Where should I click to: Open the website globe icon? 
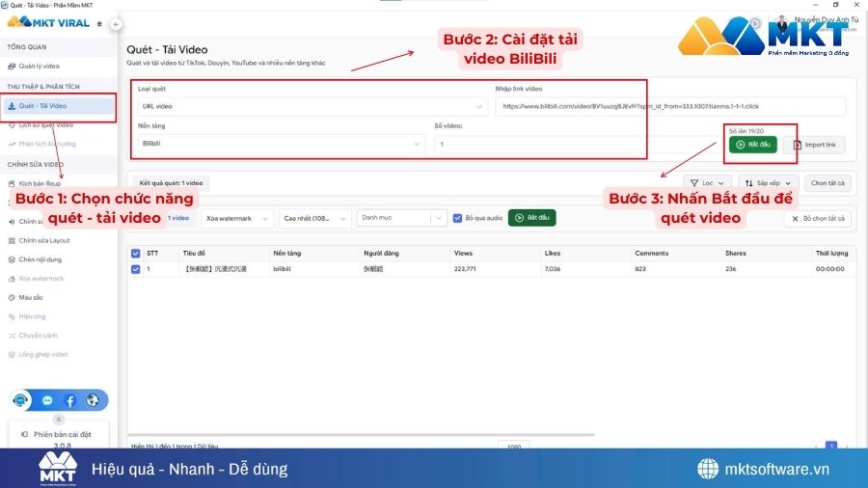[x=93, y=400]
